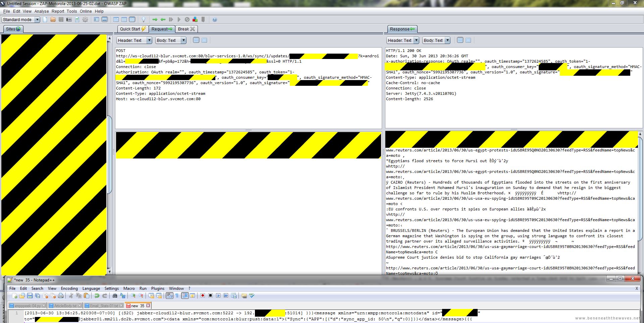This screenshot has height=323, width=644.
Task: Click Notepad++ Undo icon
Action: 97,296
